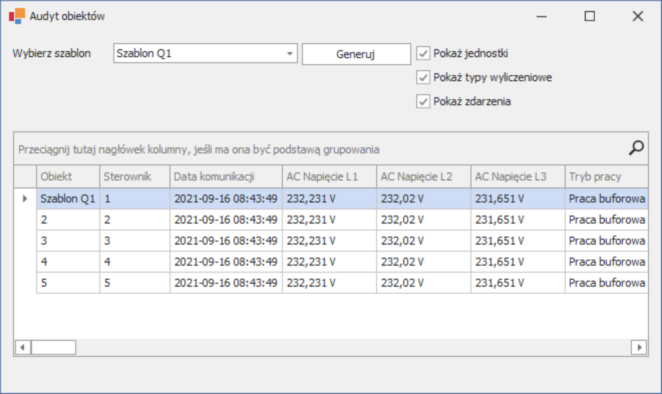Minimize the Audyt obiektów window
The image size is (662, 394).
(x=542, y=16)
